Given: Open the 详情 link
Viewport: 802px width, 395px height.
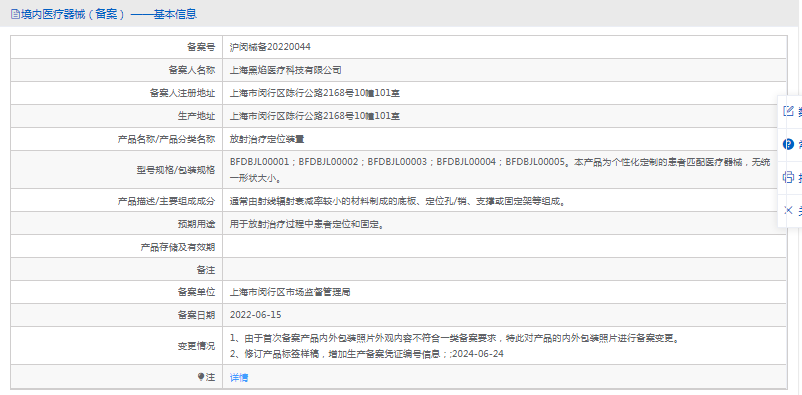Looking at the screenshot, I should point(239,378).
